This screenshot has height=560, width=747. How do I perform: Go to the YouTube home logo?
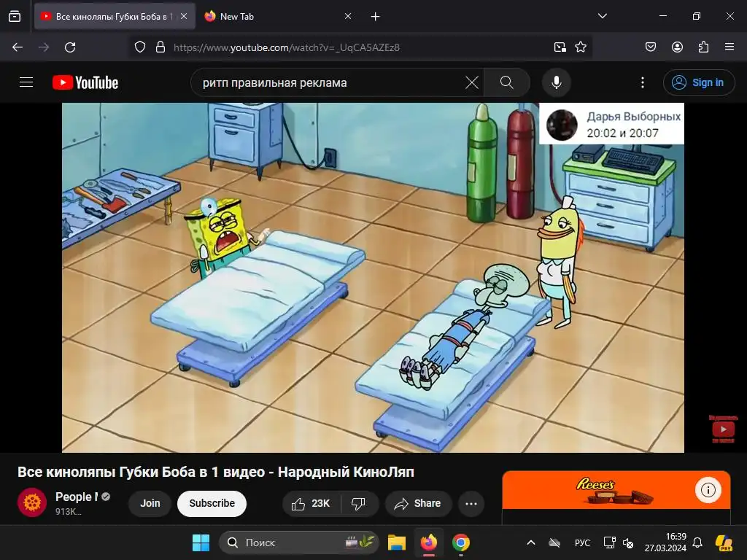point(85,82)
